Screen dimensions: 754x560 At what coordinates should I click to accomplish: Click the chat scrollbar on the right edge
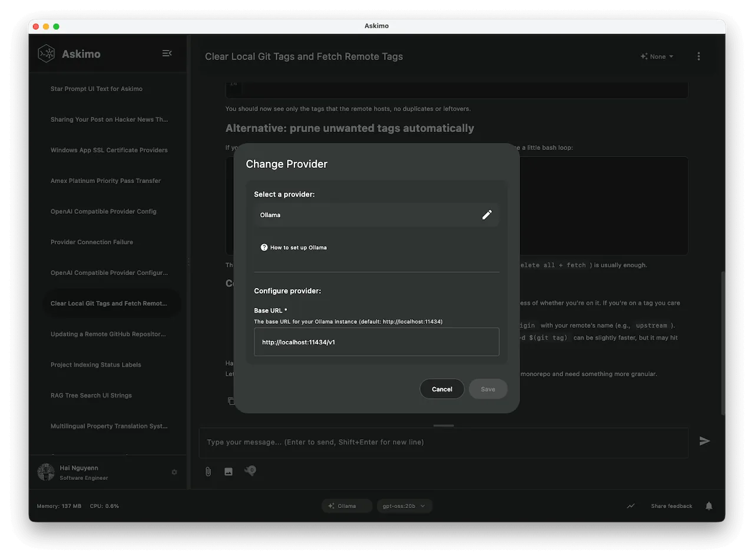(x=722, y=343)
